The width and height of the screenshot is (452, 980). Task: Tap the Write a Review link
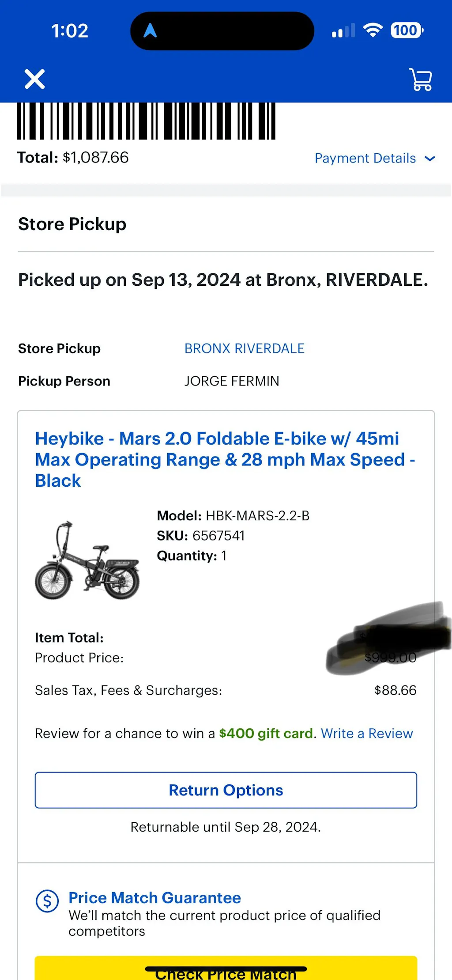367,734
